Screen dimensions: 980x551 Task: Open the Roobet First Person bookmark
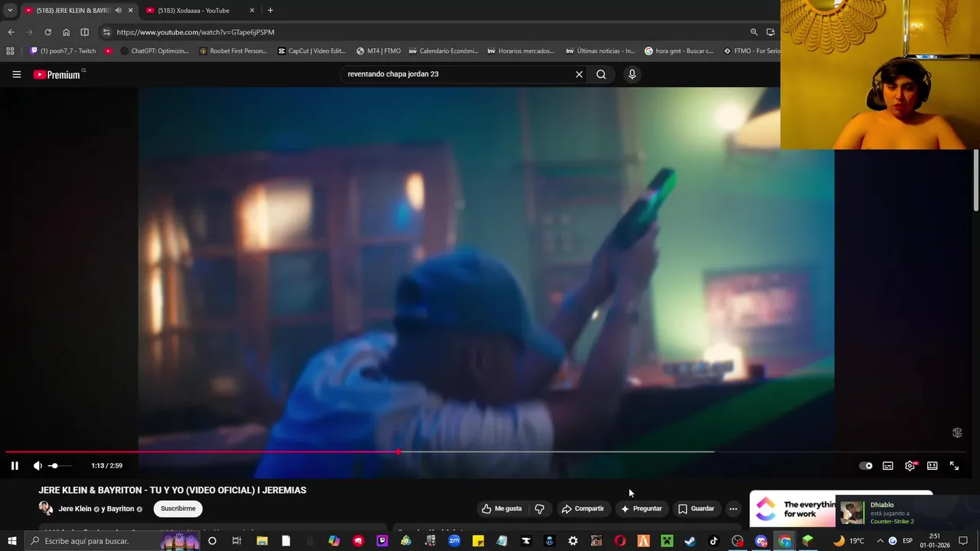point(233,51)
